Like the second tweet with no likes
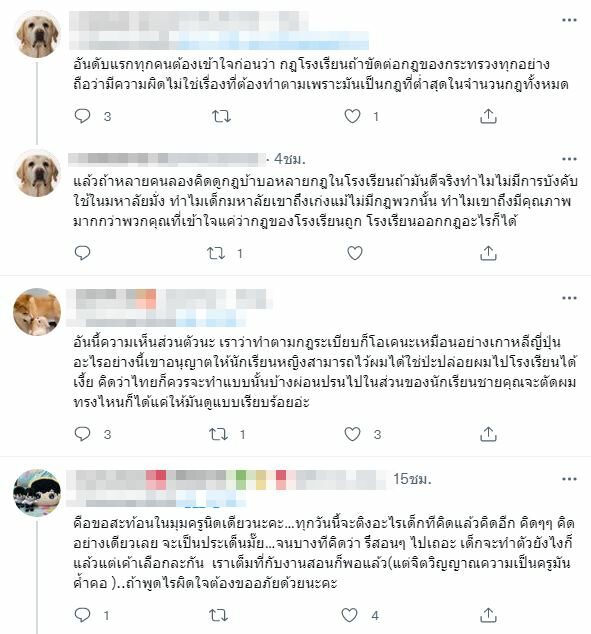 355,253
